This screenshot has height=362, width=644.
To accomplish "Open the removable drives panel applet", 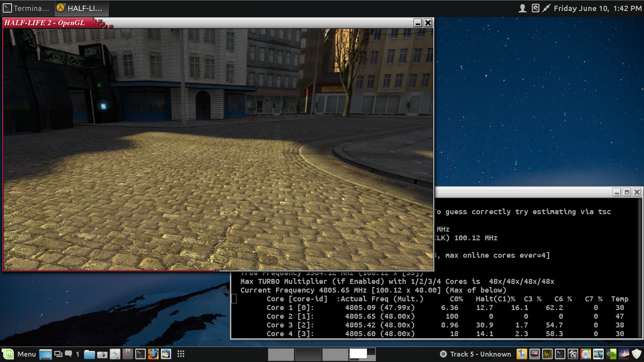I will tap(536, 8).
